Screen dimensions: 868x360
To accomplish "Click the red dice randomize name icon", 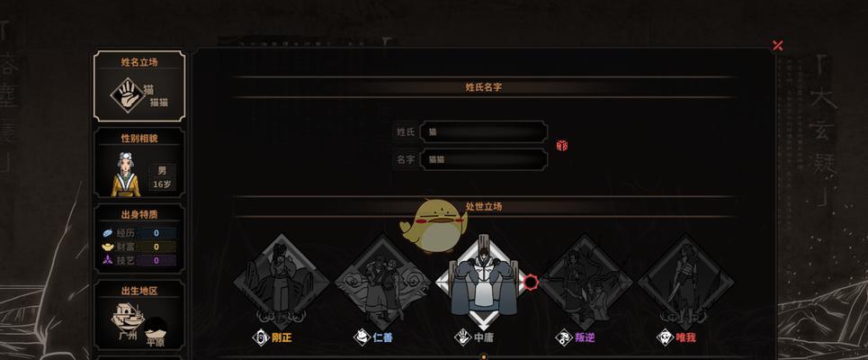I will coord(562,146).
